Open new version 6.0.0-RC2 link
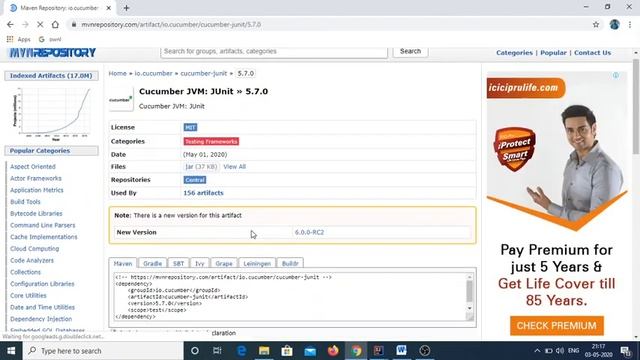The height and width of the screenshot is (360, 640). [x=309, y=232]
